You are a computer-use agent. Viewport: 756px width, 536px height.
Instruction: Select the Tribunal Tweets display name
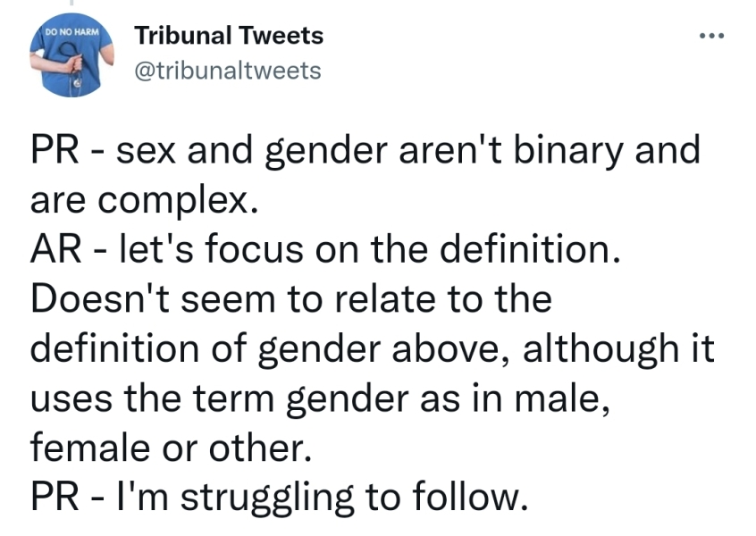pyautogui.click(x=229, y=36)
